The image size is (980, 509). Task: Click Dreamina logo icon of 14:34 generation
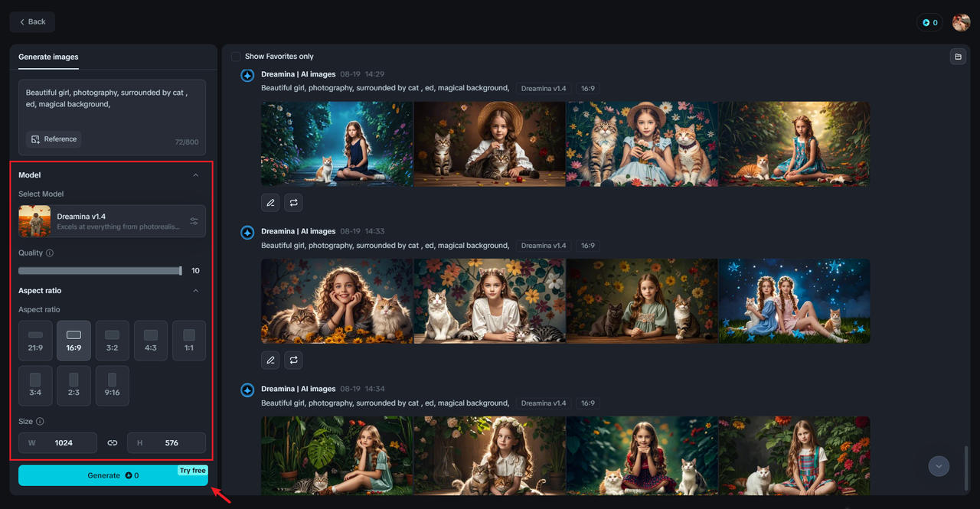[247, 390]
